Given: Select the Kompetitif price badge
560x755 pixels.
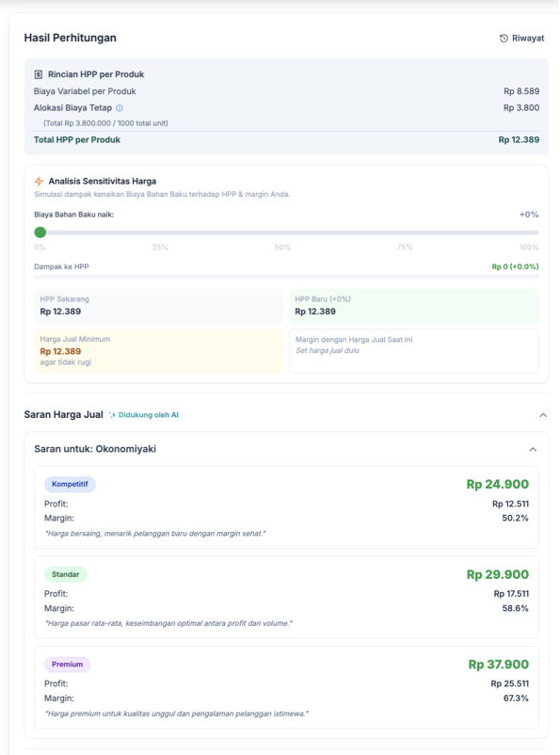Looking at the screenshot, I should tap(70, 484).
